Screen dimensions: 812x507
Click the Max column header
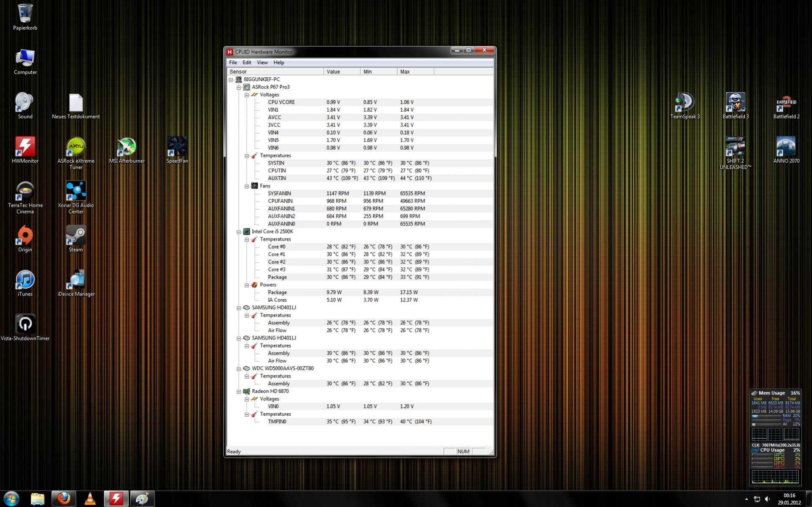pyautogui.click(x=416, y=71)
